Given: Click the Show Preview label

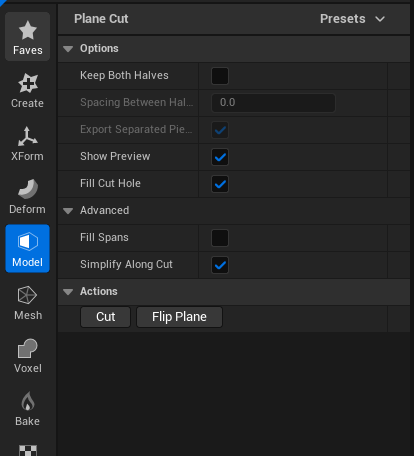Looking at the screenshot, I should (115, 156).
